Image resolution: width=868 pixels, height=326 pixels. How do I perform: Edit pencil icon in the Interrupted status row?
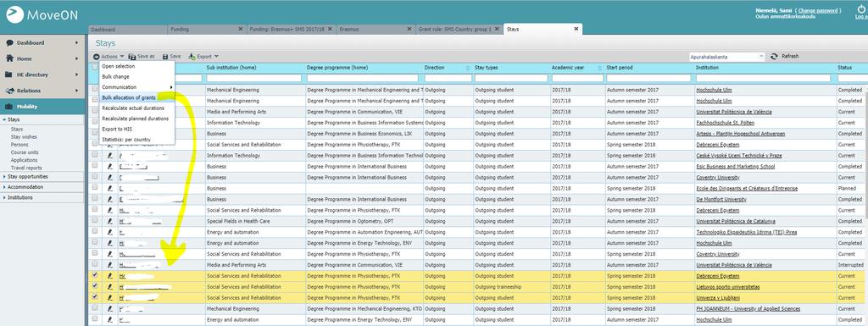coord(110,265)
